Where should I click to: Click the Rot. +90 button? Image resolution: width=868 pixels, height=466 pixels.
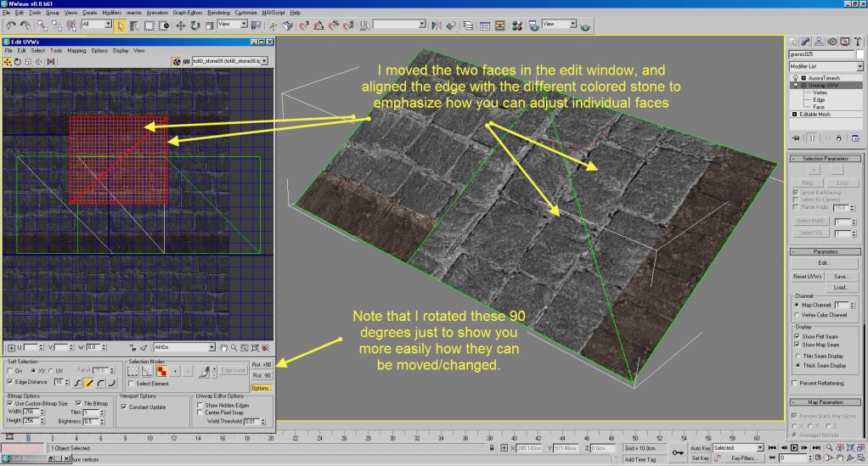[261, 364]
